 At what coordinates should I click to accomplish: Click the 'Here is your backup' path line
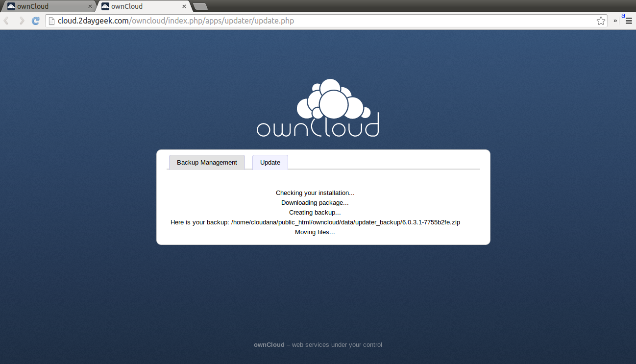(x=315, y=222)
